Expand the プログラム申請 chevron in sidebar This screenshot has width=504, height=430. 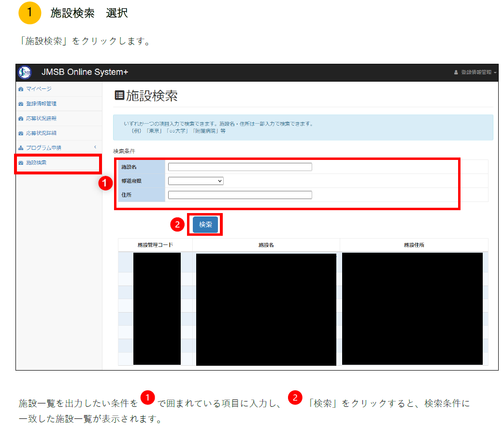click(95, 147)
